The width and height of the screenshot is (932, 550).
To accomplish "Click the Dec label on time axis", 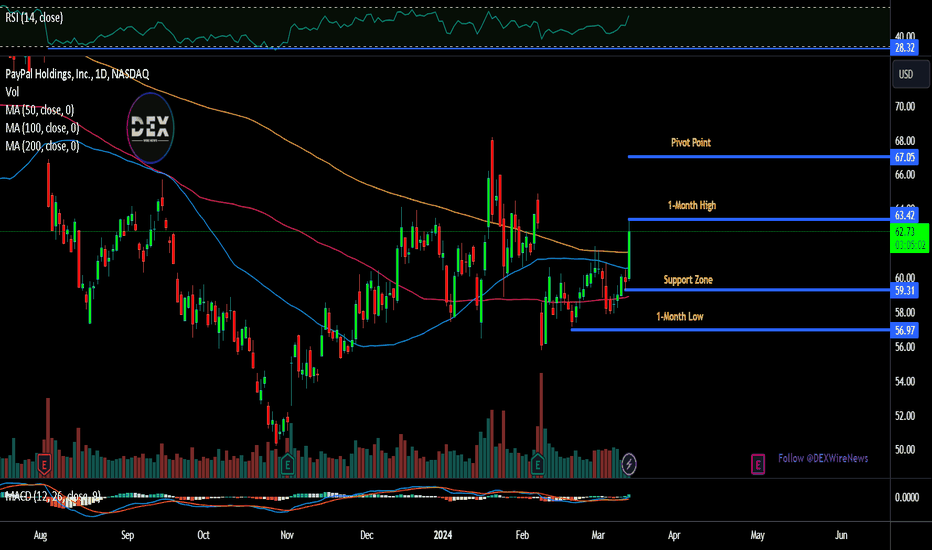I will pyautogui.click(x=367, y=535).
